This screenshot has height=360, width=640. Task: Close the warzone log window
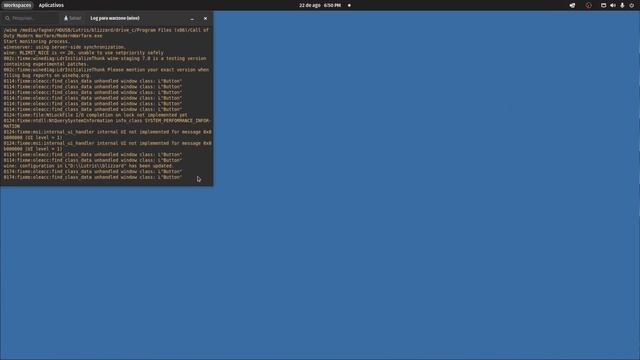point(205,18)
